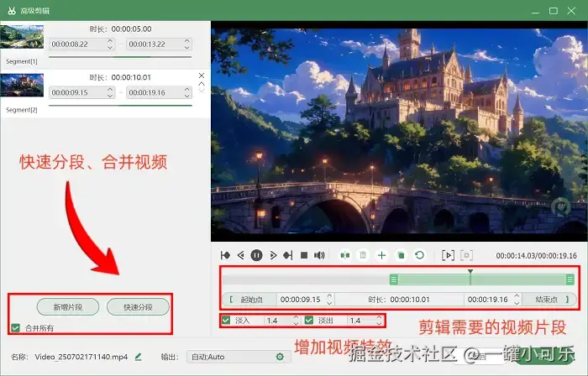Open the 输出 Auto dropdown
This screenshot has height=376, width=588.
click(x=239, y=357)
